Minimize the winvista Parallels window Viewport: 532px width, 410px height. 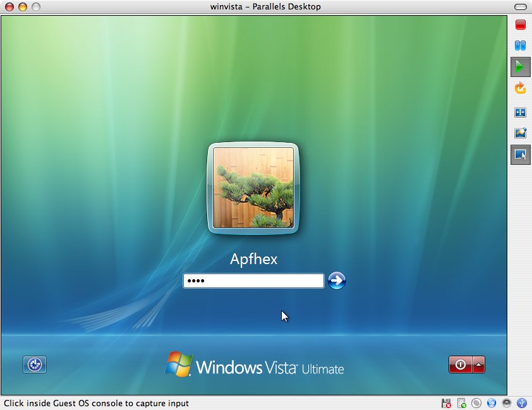coord(22,7)
